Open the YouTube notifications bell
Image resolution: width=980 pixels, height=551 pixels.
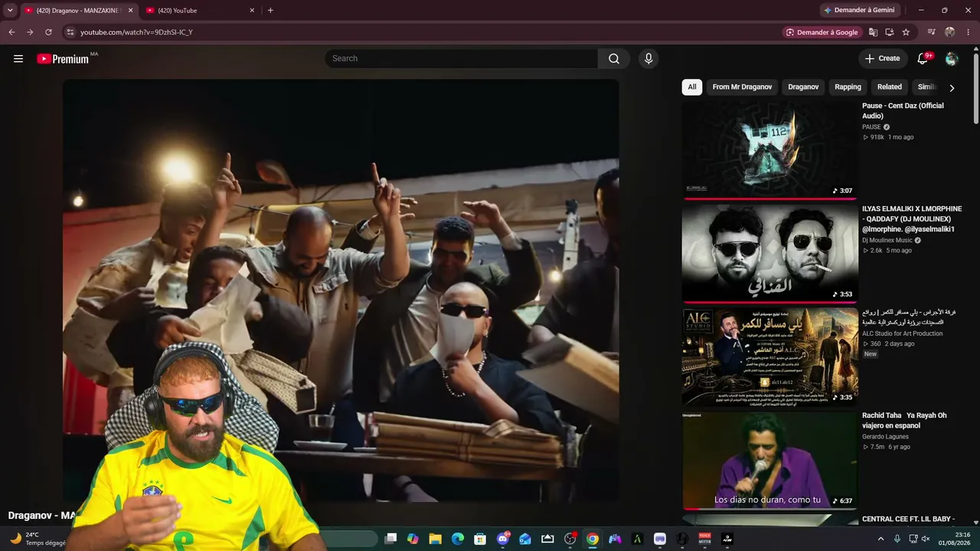923,59
